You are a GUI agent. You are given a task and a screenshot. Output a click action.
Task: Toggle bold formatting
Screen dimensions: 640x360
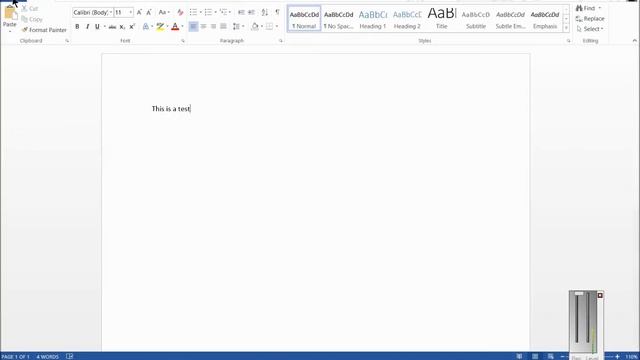77,27
